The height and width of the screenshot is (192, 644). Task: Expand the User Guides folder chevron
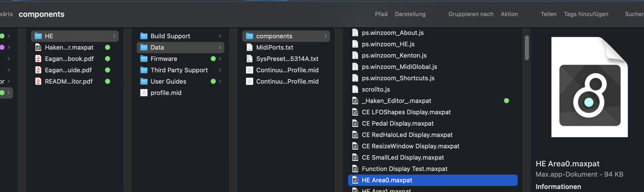tap(220, 82)
